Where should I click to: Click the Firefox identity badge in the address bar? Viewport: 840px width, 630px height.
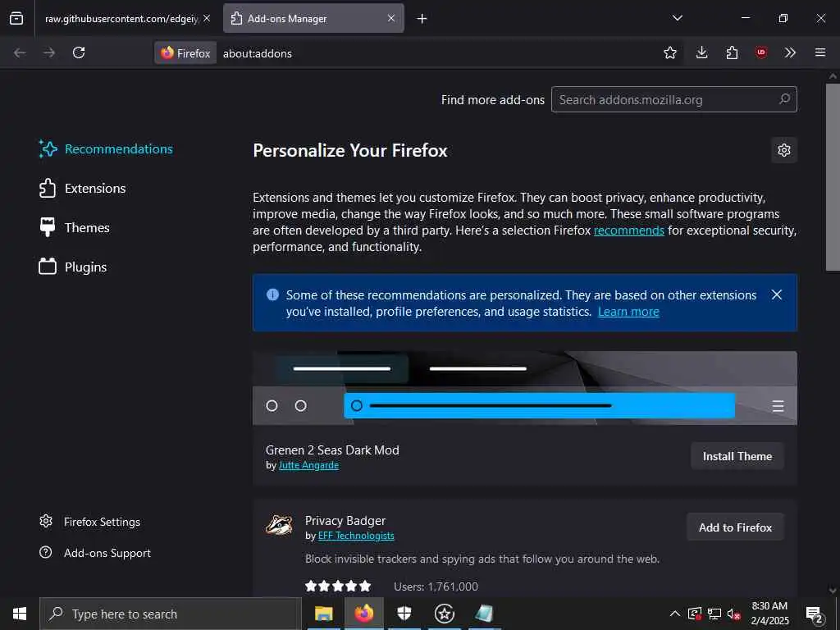point(185,53)
